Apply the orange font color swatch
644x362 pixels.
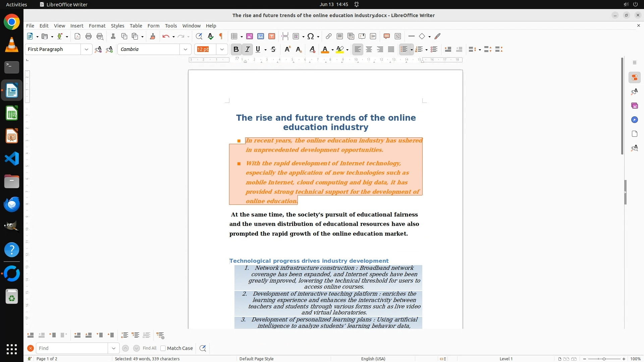coord(324,50)
